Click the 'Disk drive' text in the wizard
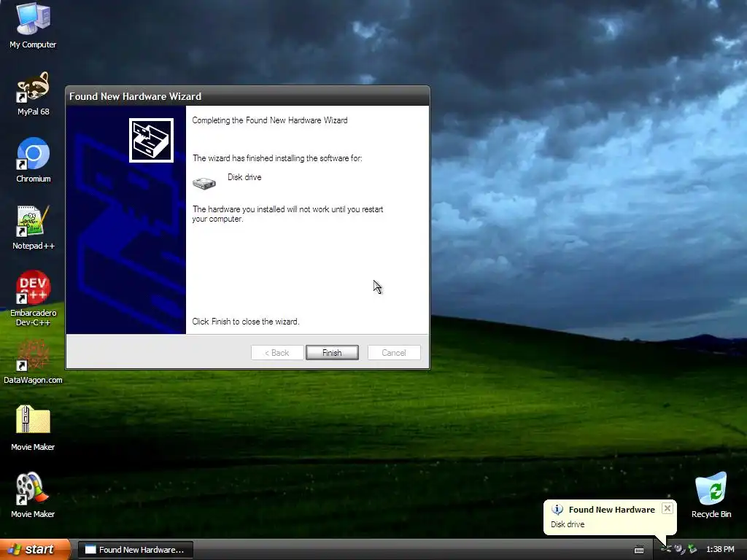Image resolution: width=747 pixels, height=560 pixels. (244, 177)
